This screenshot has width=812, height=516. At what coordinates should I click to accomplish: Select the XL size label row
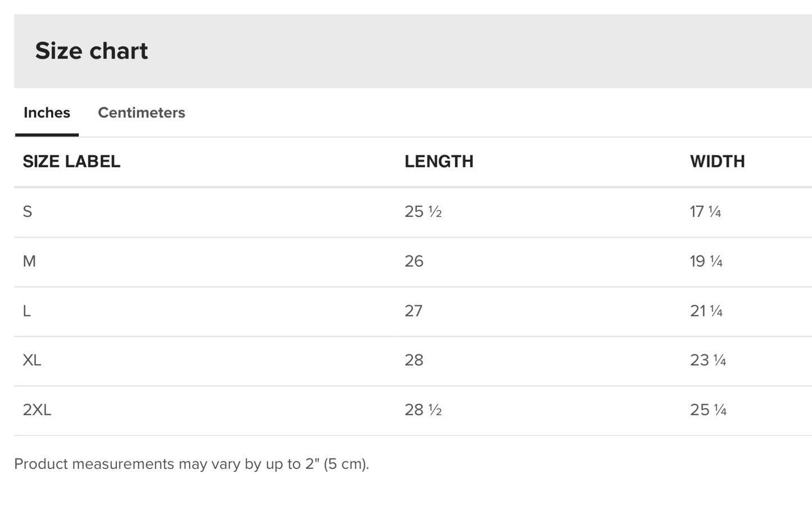[x=32, y=360]
